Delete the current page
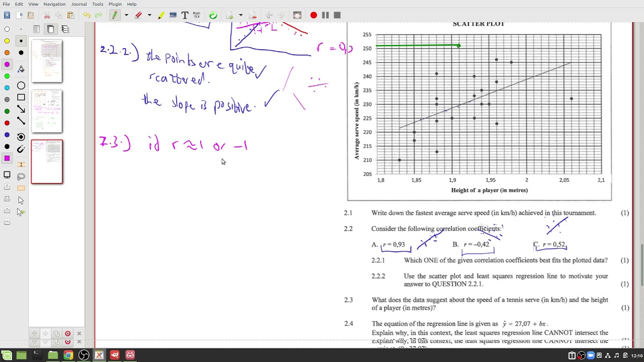 pyautogui.click(x=253, y=15)
